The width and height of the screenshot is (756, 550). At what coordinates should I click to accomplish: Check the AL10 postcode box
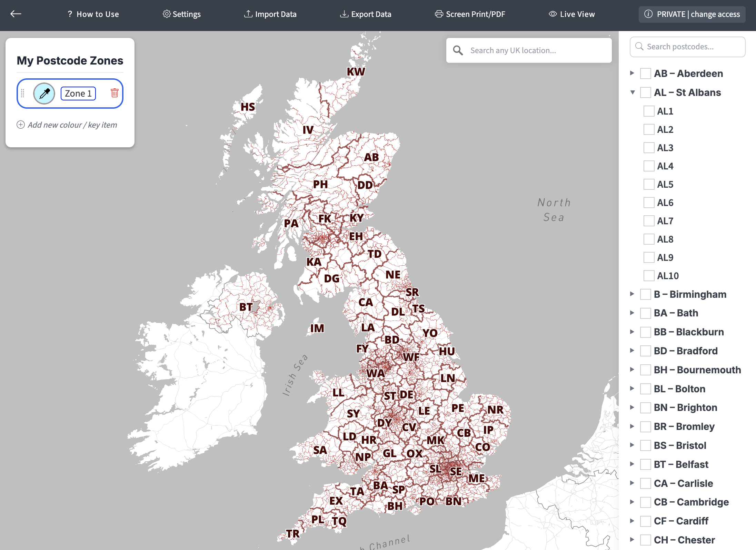click(x=649, y=276)
